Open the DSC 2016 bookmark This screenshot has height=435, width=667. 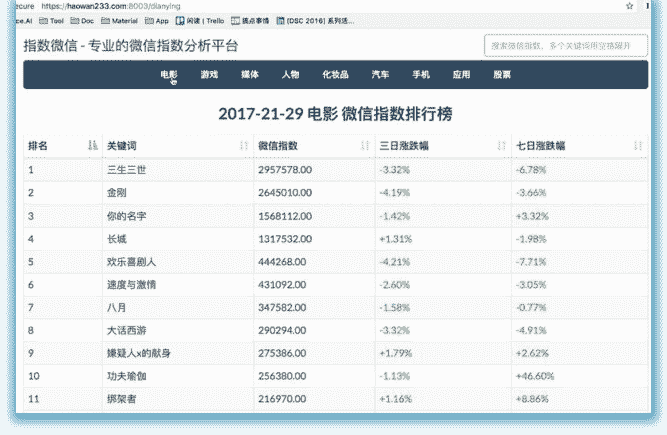point(307,20)
